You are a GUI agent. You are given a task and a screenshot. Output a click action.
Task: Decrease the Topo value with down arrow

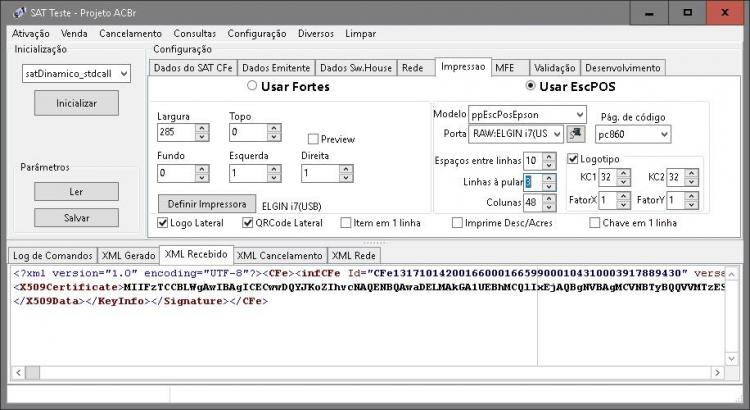pos(274,137)
